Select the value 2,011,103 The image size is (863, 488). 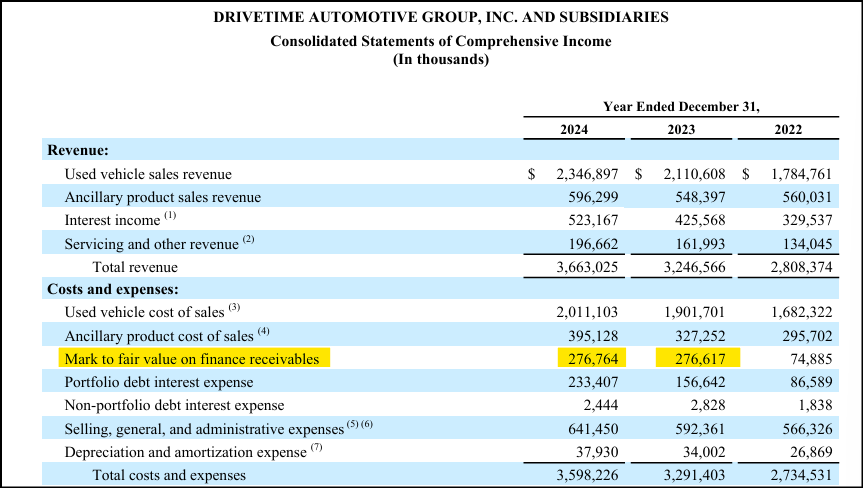point(587,312)
